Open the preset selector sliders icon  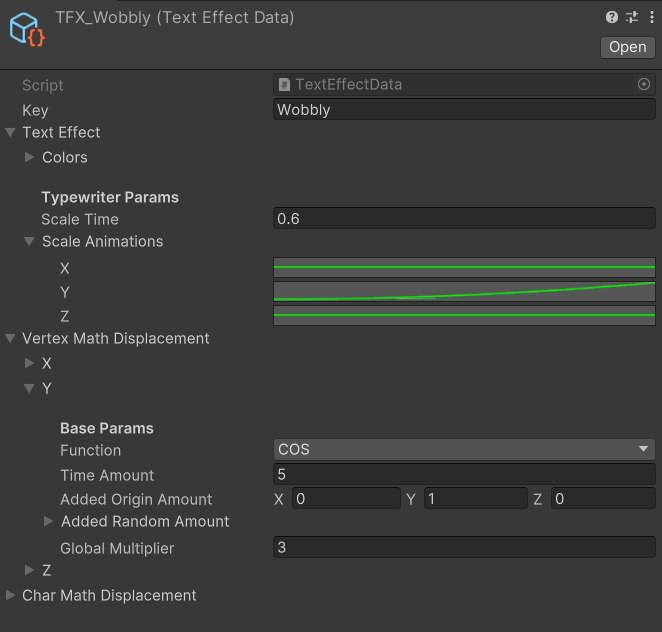[x=632, y=17]
